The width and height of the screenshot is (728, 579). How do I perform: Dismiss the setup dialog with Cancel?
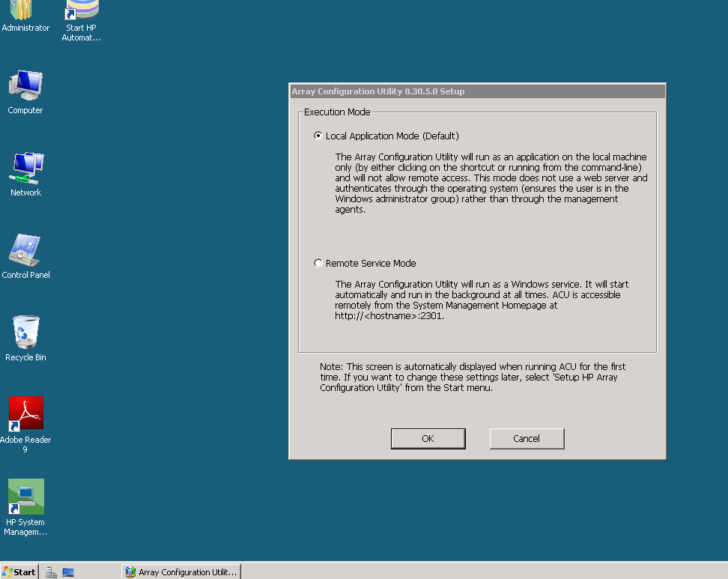527,438
